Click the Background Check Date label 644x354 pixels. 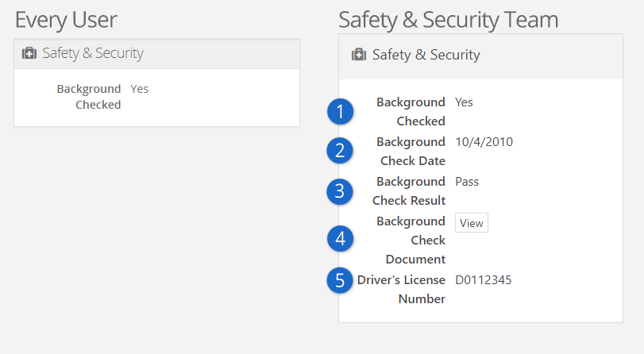click(411, 151)
